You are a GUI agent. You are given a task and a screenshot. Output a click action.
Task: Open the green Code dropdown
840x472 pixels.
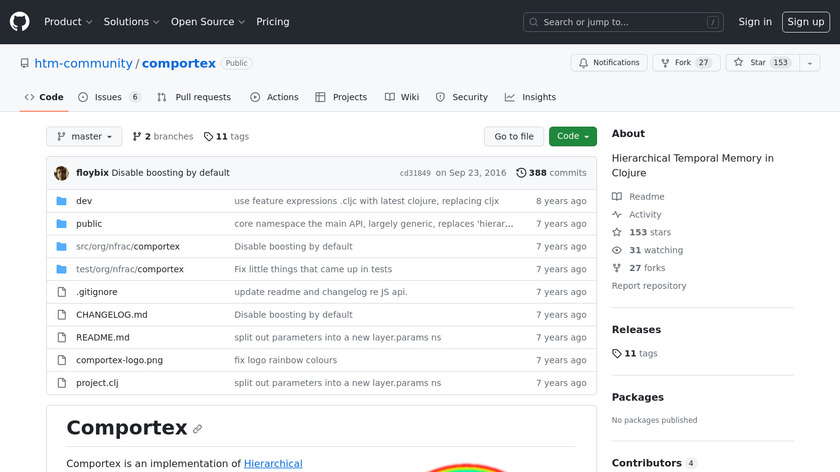(572, 137)
